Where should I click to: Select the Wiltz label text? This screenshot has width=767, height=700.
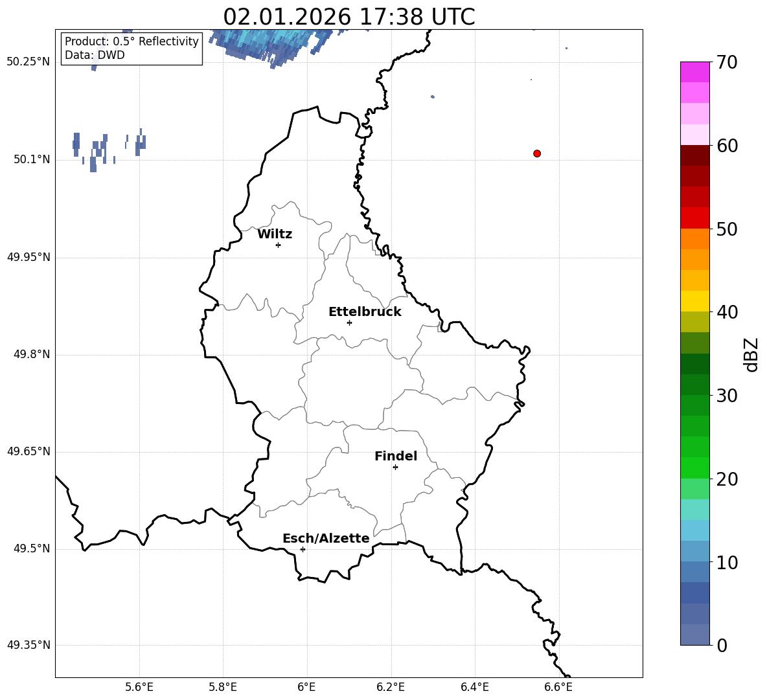point(275,234)
